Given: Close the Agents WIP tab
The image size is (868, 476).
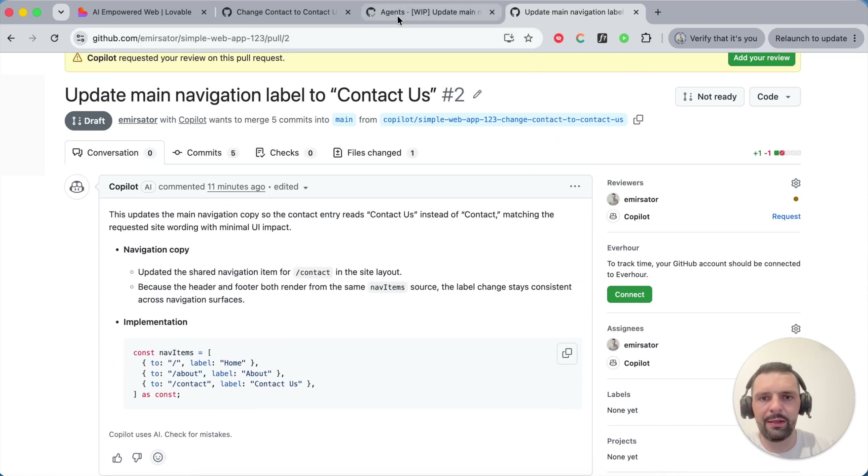Looking at the screenshot, I should tap(492, 12).
